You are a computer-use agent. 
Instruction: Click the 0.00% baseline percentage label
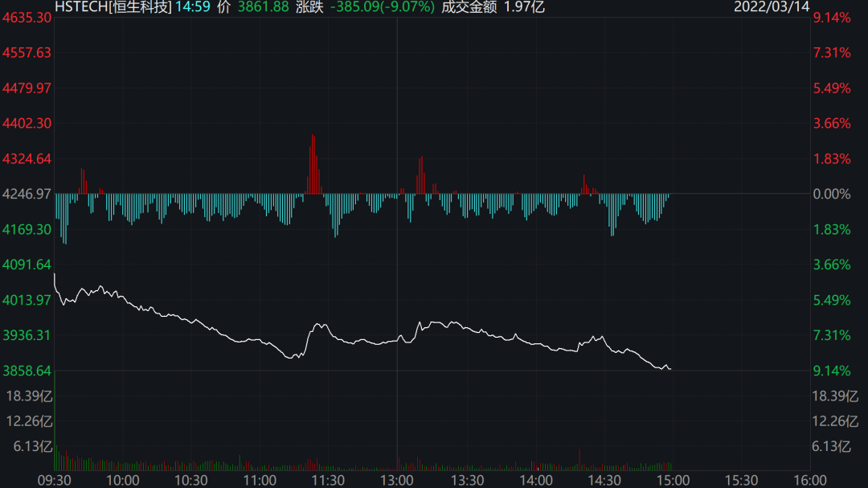pyautogui.click(x=832, y=194)
